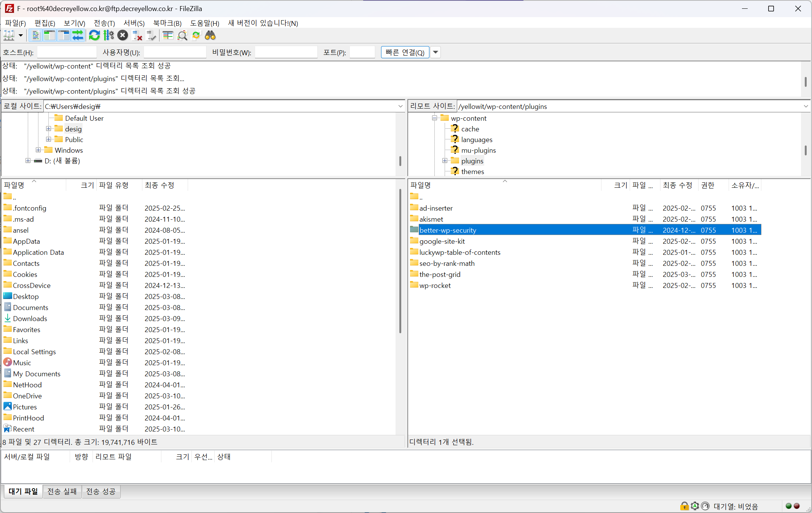812x513 pixels.
Task: Toggle remote directory tree display
Action: [64, 35]
